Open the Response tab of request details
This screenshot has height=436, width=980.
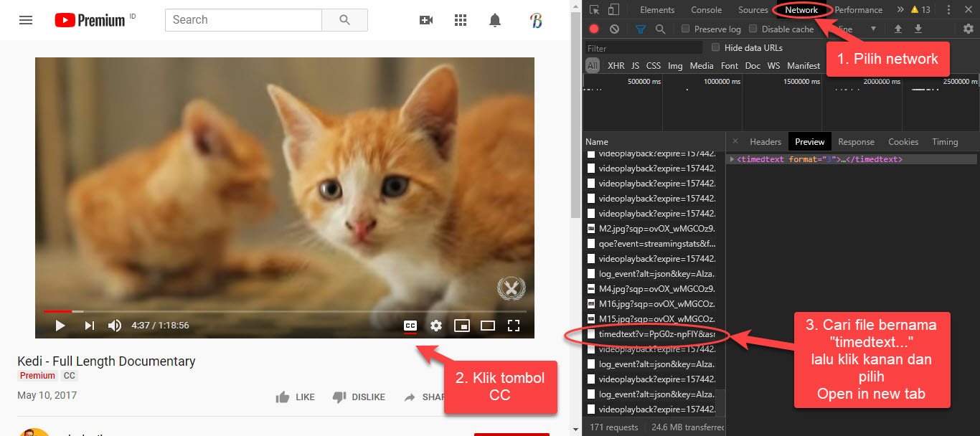pos(857,141)
